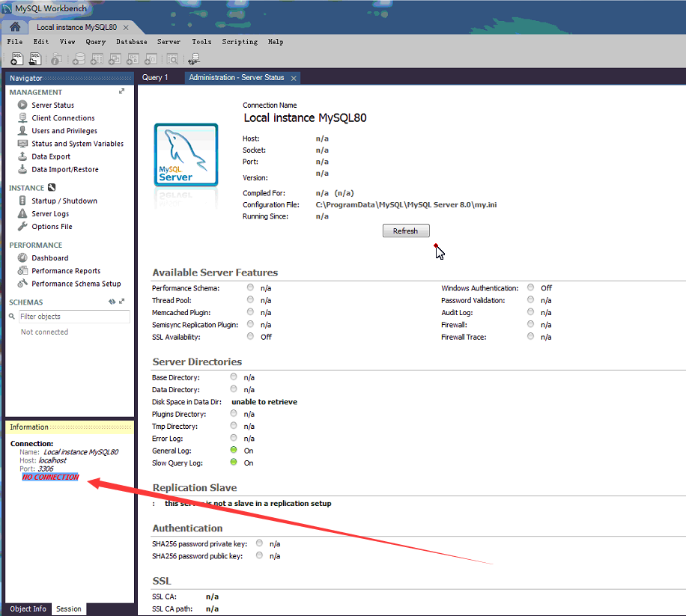Switch to the Object Info tab
Viewport: 686px width, 616px height.
click(x=28, y=609)
